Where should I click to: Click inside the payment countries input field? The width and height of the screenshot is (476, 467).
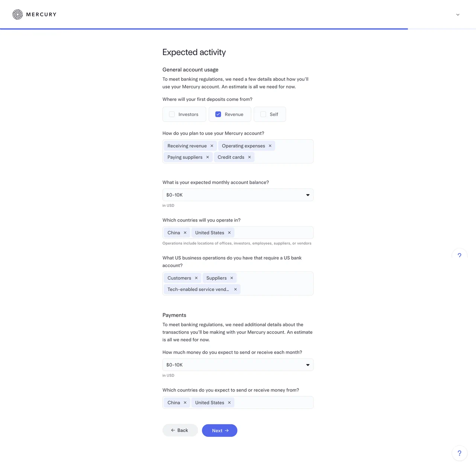pyautogui.click(x=273, y=403)
